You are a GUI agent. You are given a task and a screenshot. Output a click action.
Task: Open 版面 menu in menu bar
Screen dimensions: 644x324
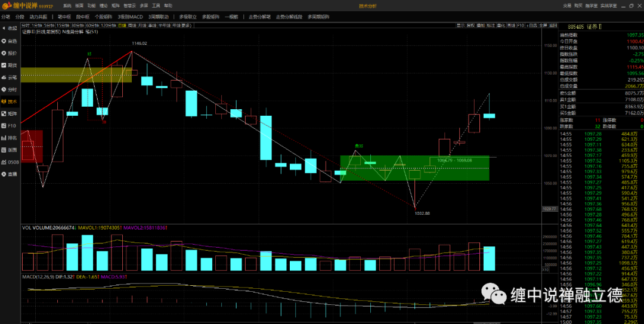[79, 6]
